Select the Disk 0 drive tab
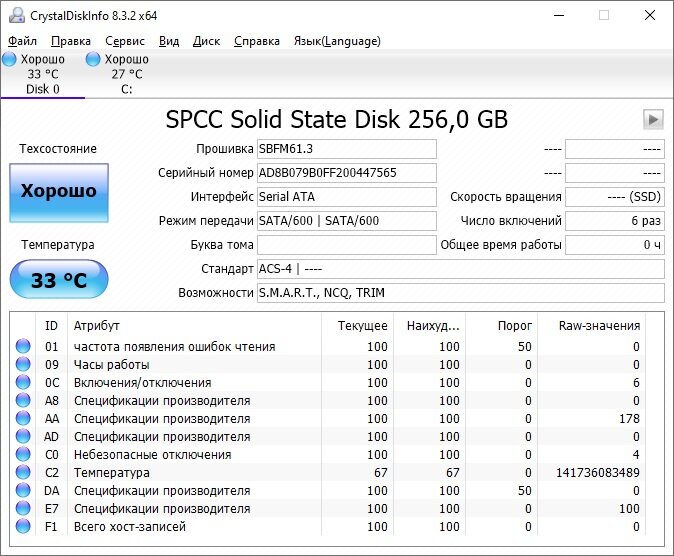This screenshot has width=674, height=556. [x=43, y=74]
